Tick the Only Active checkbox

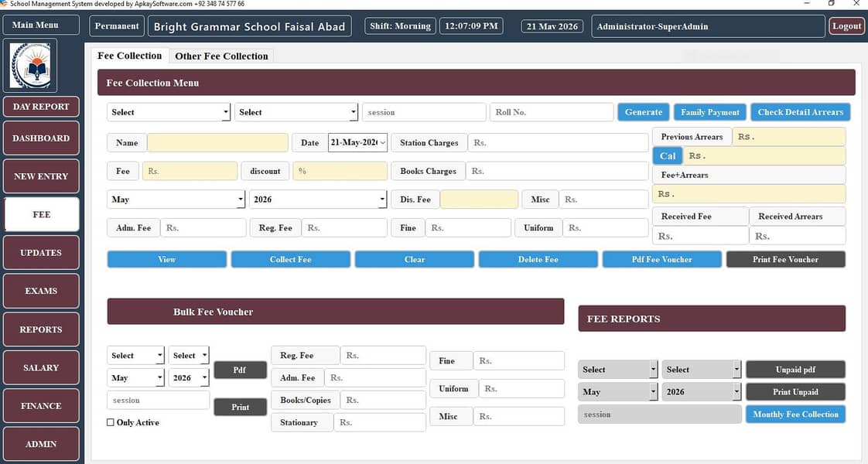[x=110, y=422]
